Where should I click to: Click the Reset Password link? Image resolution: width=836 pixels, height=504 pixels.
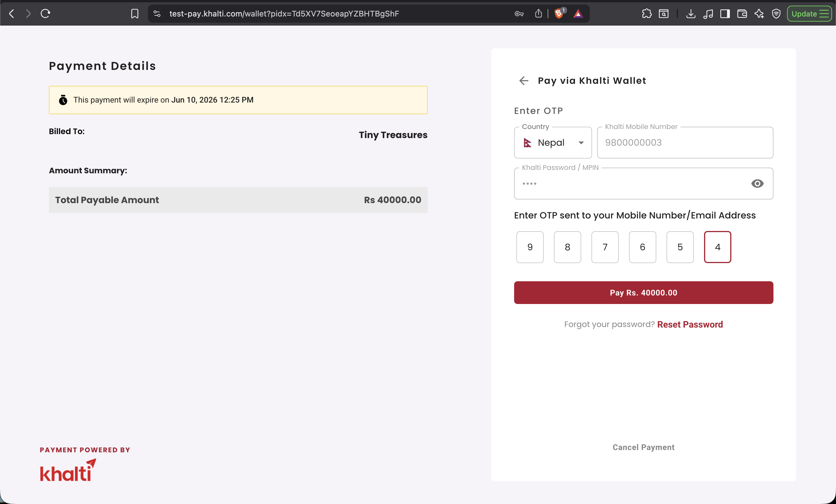coord(690,324)
